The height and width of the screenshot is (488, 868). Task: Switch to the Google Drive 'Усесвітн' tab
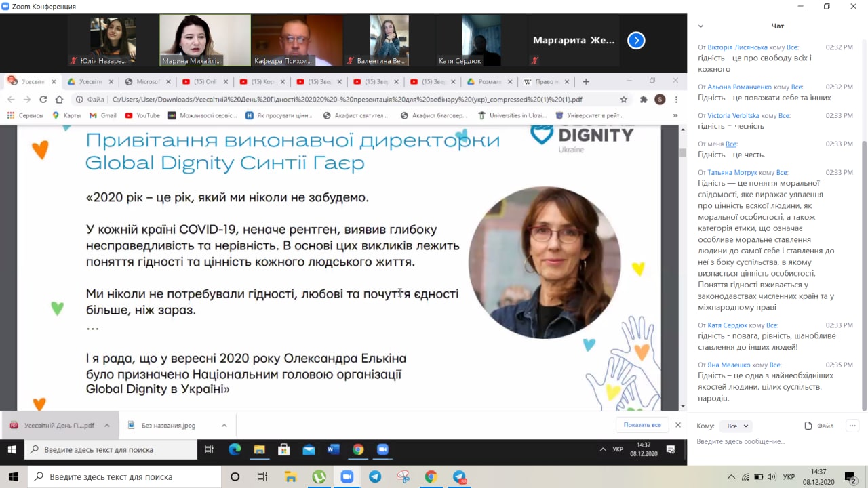(x=91, y=81)
